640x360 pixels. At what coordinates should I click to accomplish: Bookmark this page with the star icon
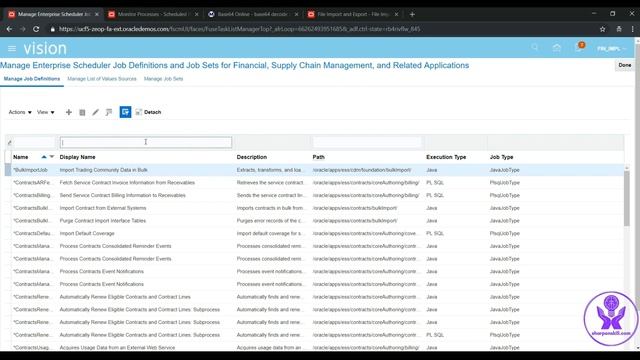602,29
